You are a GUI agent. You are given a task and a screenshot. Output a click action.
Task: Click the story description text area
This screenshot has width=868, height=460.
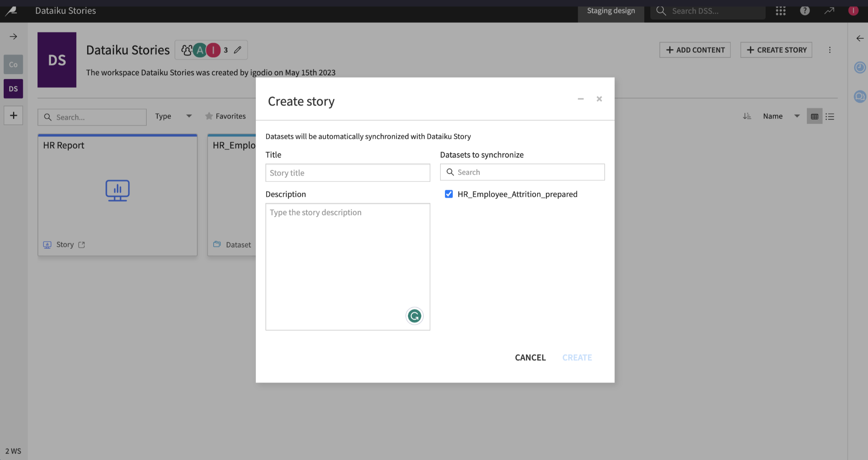pos(348,267)
